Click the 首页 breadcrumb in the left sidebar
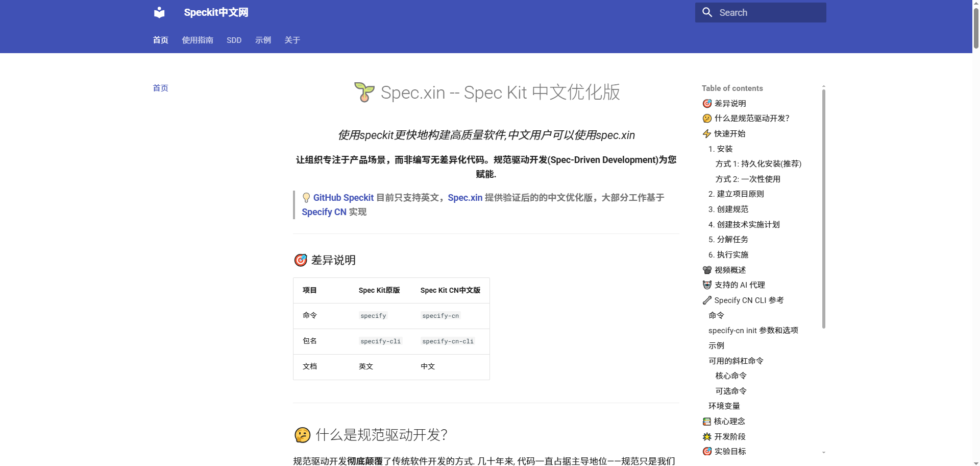 pos(160,88)
